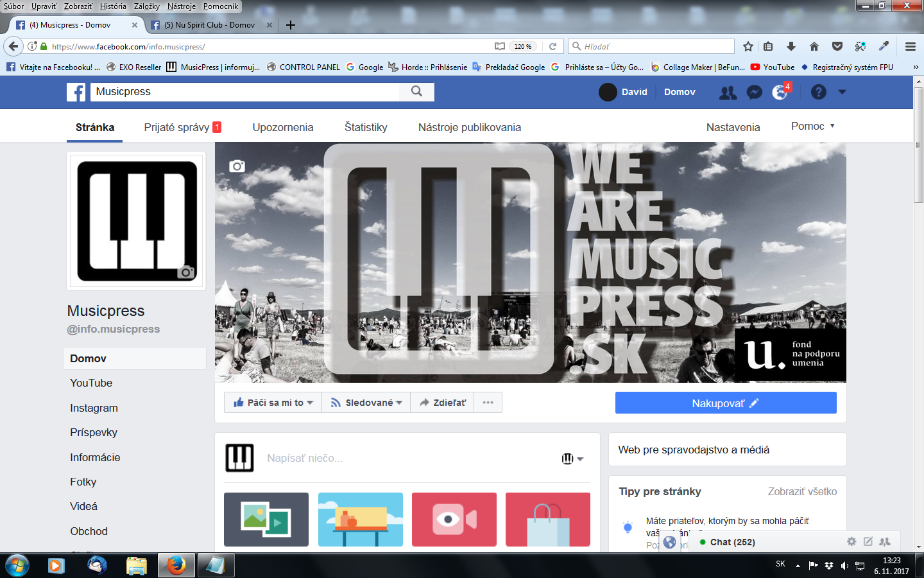Click the blue 'Nakupovať' button
Image resolution: width=924 pixels, height=578 pixels.
coord(725,403)
